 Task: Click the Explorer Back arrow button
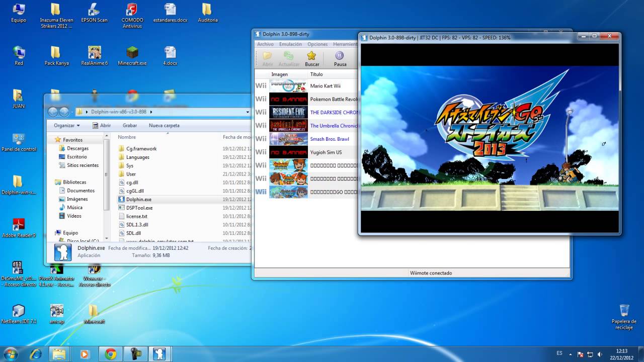coord(53,112)
